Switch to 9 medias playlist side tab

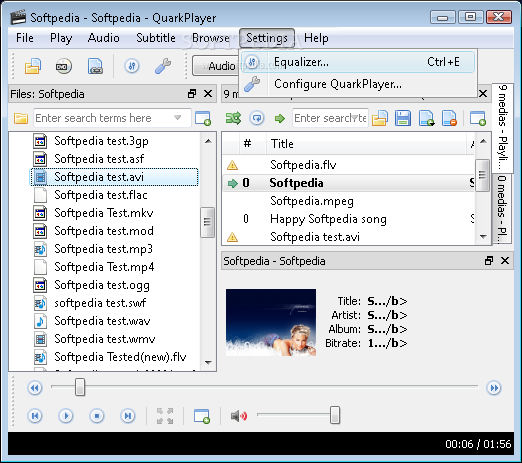503,127
